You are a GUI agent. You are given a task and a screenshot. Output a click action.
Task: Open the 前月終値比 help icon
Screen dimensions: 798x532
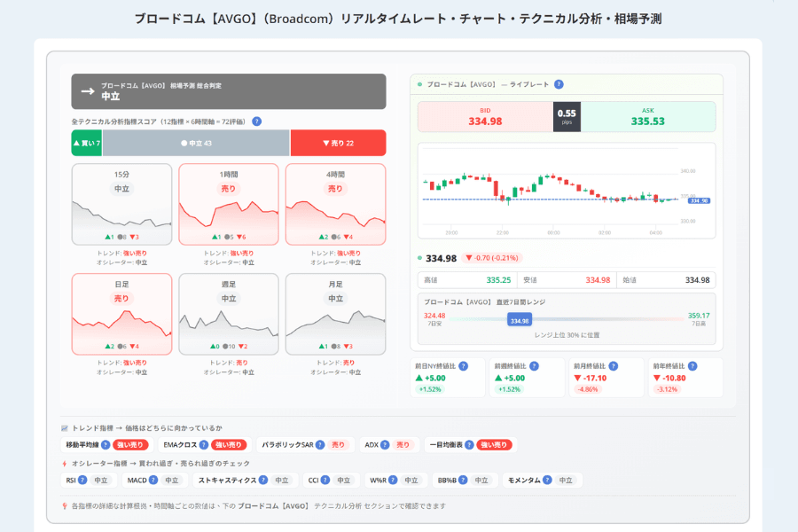[x=614, y=366]
